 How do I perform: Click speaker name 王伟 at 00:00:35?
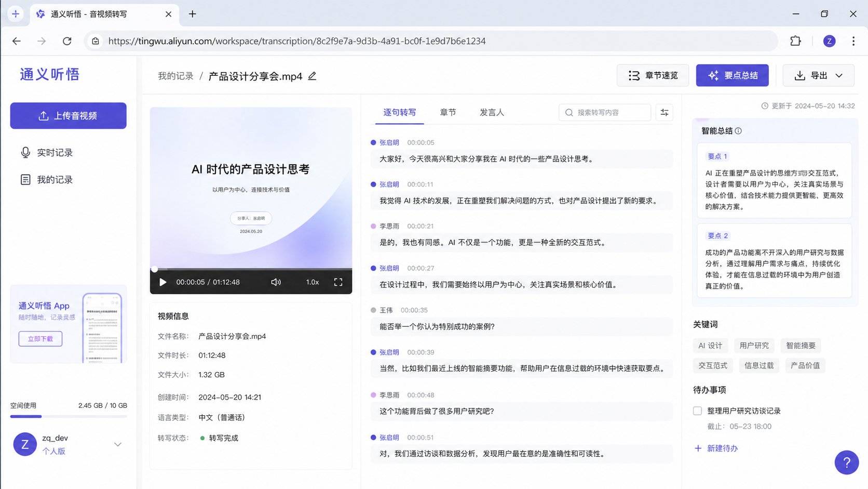[x=386, y=310]
